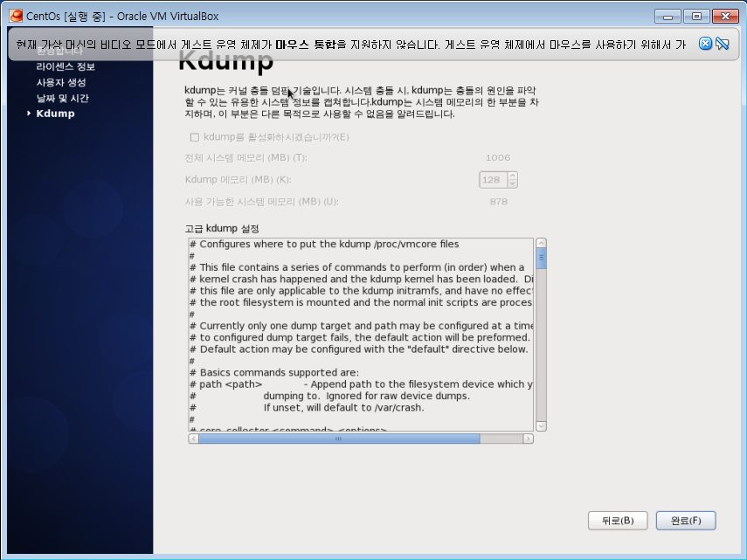This screenshot has width=747, height=560.
Task: Dismiss the mouse integration notification
Action: click(705, 44)
